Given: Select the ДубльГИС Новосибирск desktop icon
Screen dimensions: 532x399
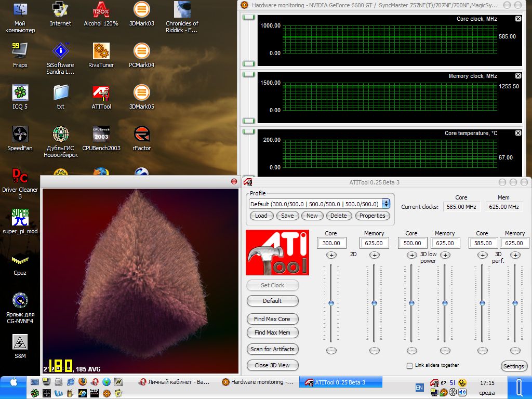Looking at the screenshot, I should (60, 142).
